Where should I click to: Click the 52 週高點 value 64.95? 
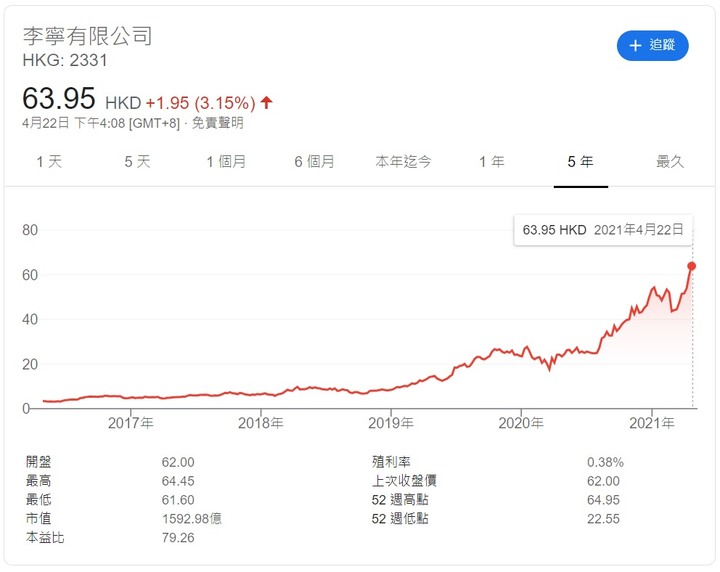click(603, 500)
